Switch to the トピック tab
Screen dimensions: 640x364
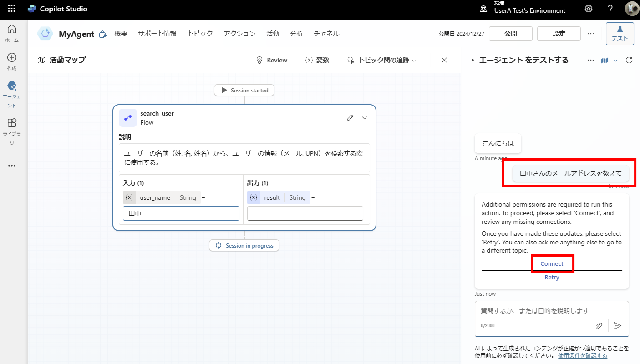click(x=200, y=33)
